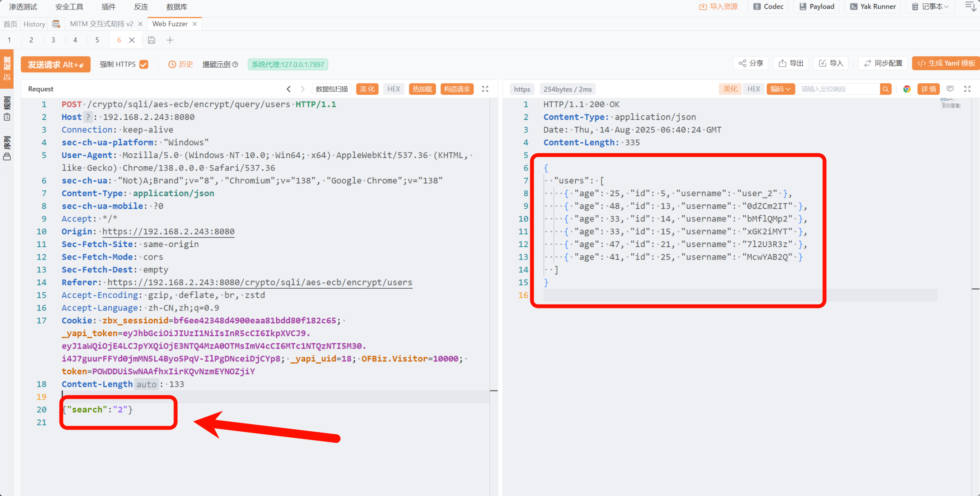Switch to MITM 交互式劫持 v2 tab
Viewport: 980px width, 496px height.
click(x=102, y=24)
